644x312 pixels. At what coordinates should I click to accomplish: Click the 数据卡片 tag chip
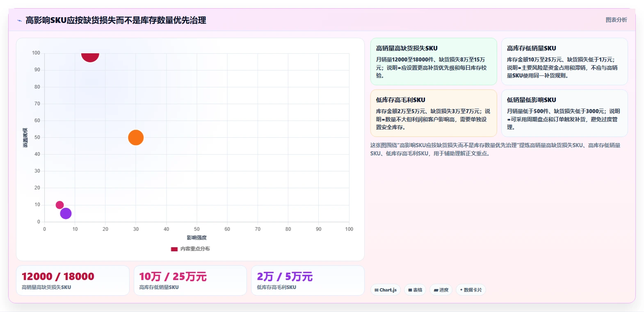pos(471,290)
